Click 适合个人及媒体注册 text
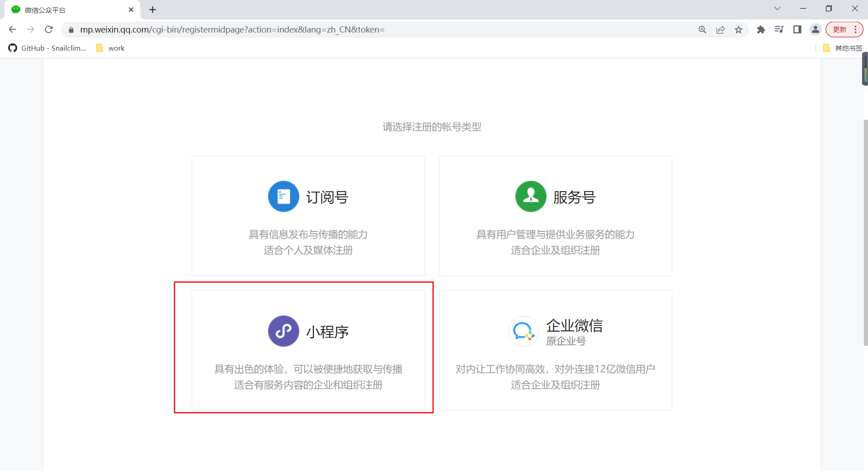Screen dimensions: 868x471 point(308,250)
